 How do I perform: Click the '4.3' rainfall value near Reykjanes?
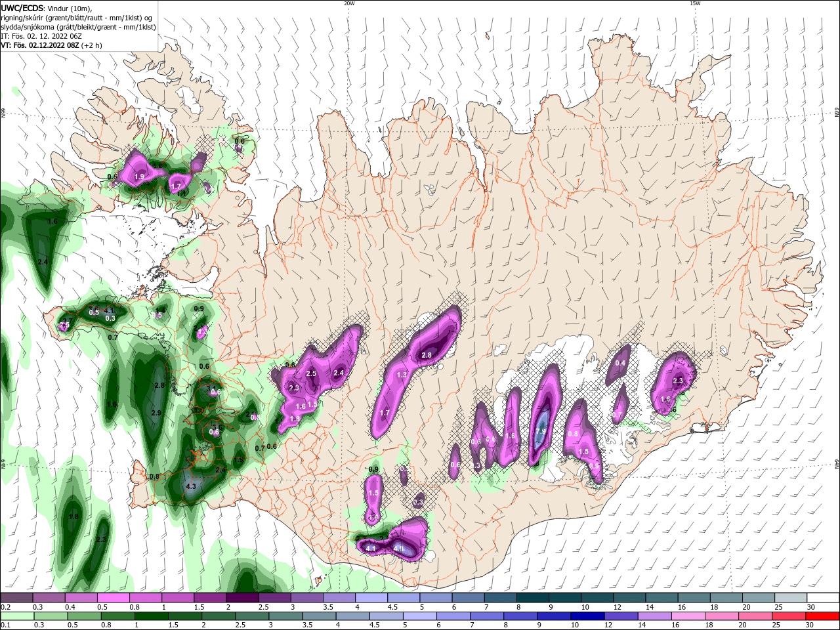coord(191,487)
